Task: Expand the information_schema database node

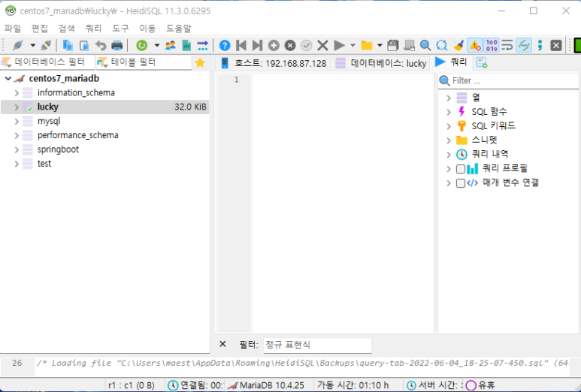Action: pos(17,92)
